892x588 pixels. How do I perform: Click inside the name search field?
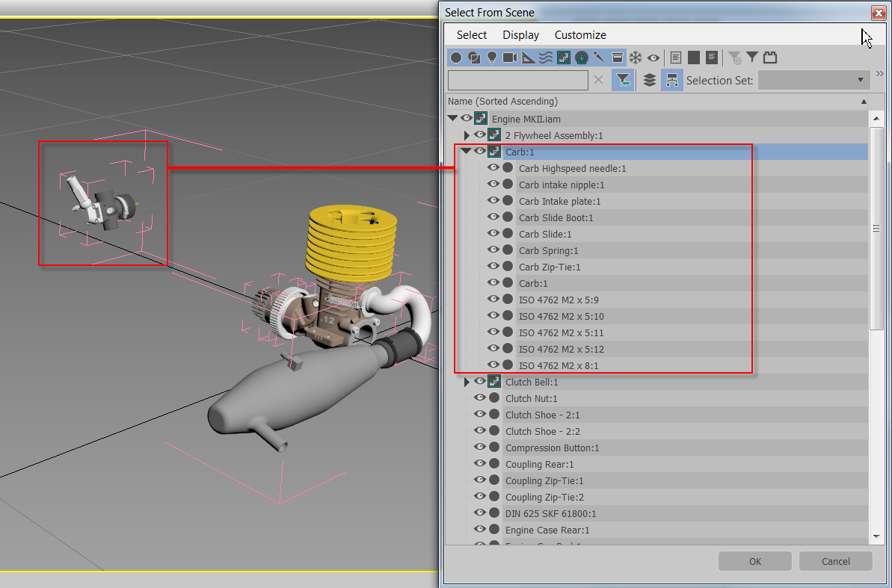(x=516, y=79)
